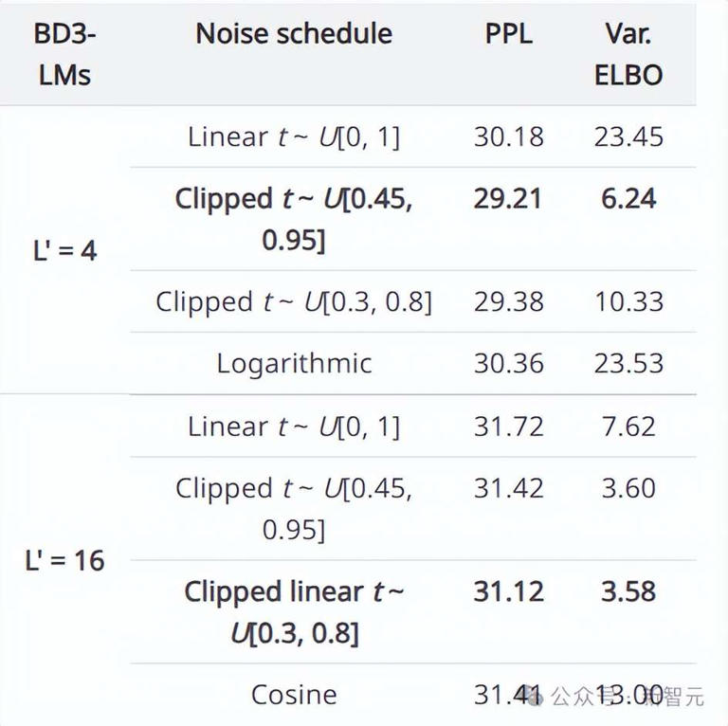The image size is (728, 726).
Task: Click the bold Var. ELBO value 3.58
Action: coord(628,591)
